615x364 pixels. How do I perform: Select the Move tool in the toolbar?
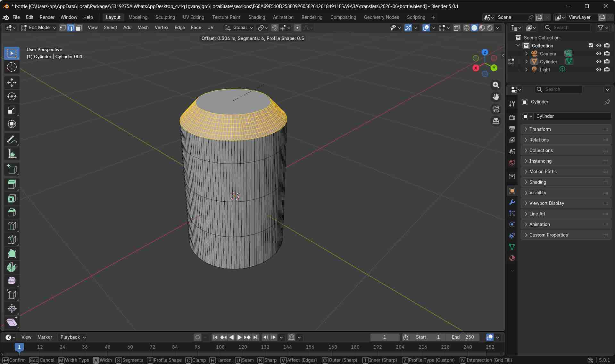[12, 82]
